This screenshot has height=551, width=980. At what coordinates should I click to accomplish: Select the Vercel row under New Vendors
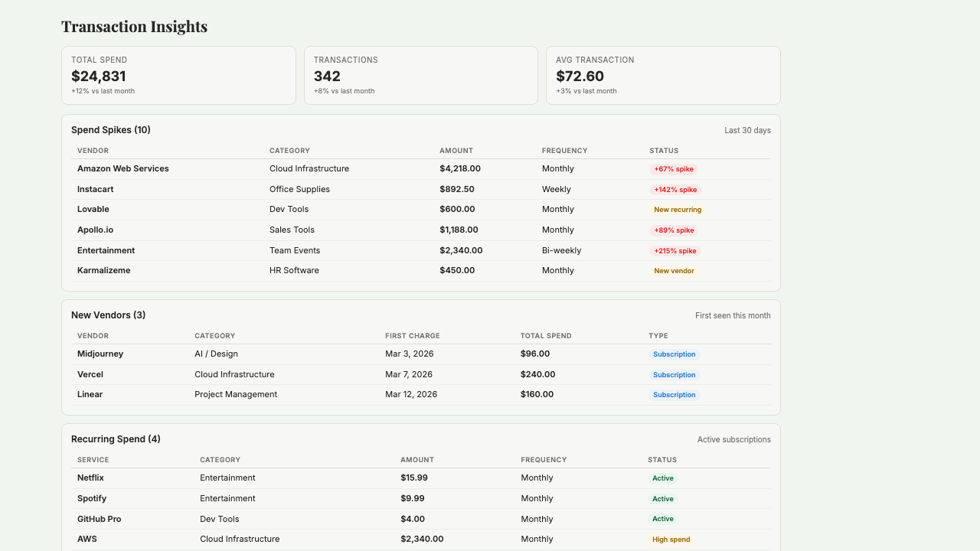(421, 374)
